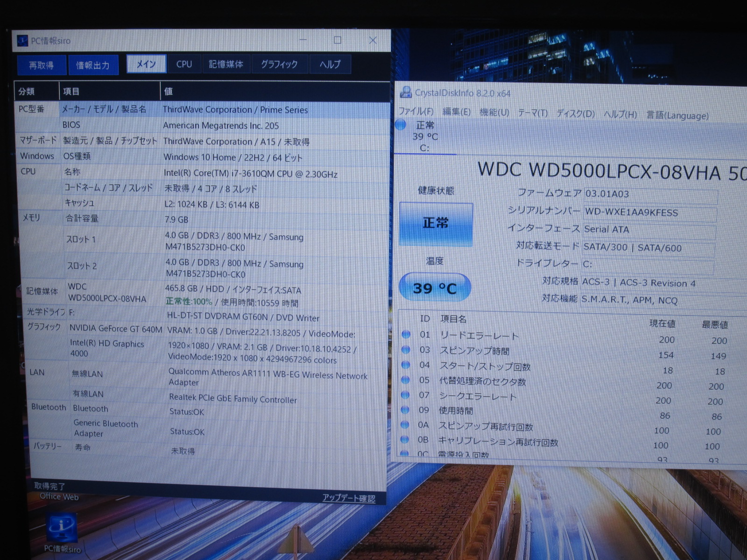Click the 再取得 refresh button

[x=42, y=65]
